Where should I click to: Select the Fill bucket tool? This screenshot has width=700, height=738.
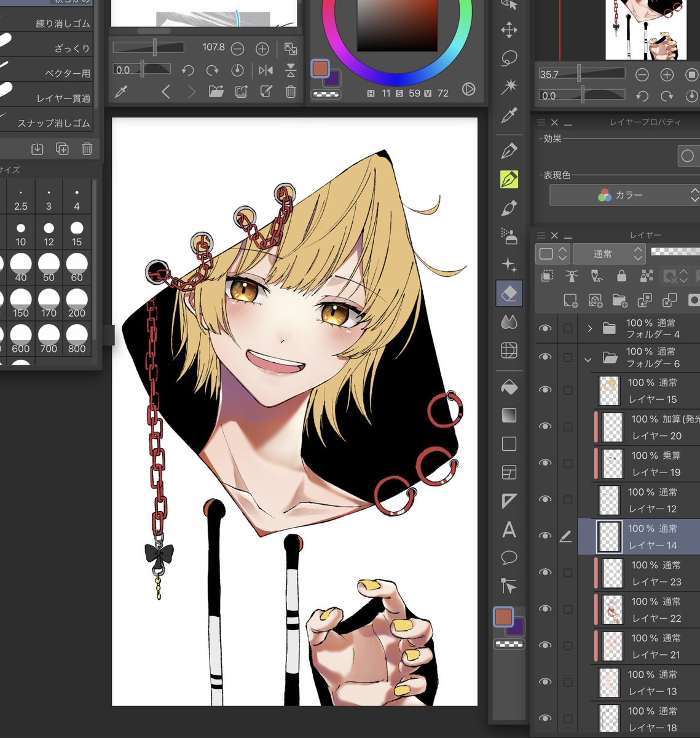click(509, 387)
